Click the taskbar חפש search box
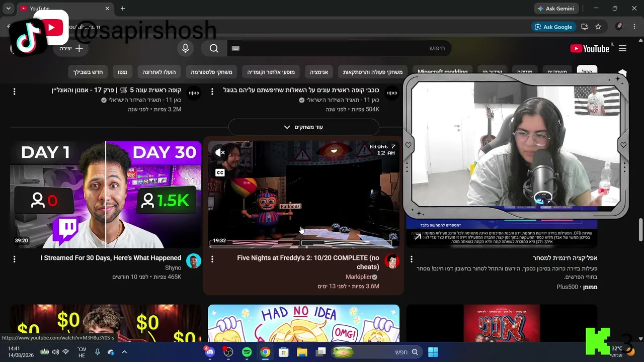Image resolution: width=644 pixels, height=362 pixels. coord(376,352)
